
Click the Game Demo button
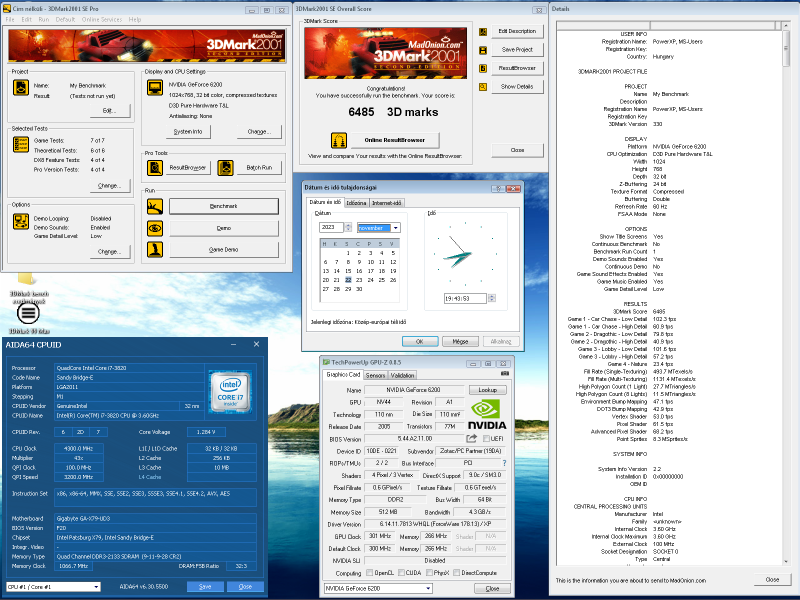(223, 249)
